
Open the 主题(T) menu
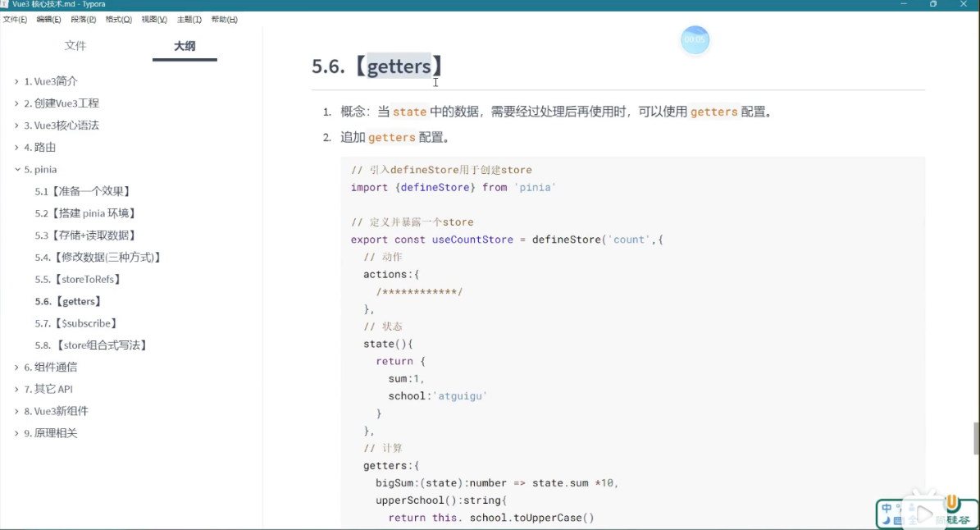click(189, 20)
